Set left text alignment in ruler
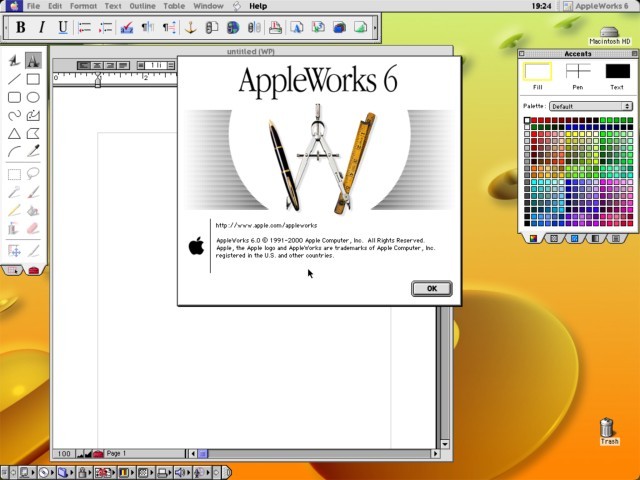Screen dimensions: 640x480 [x=83, y=65]
